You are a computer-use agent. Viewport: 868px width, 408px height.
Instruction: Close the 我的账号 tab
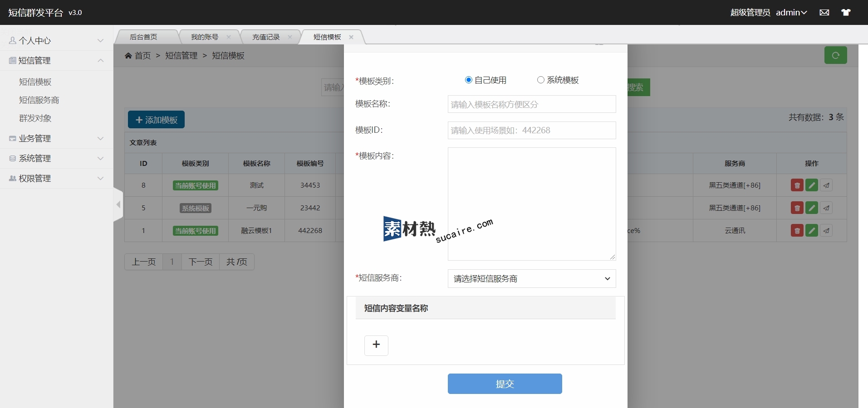pyautogui.click(x=229, y=37)
